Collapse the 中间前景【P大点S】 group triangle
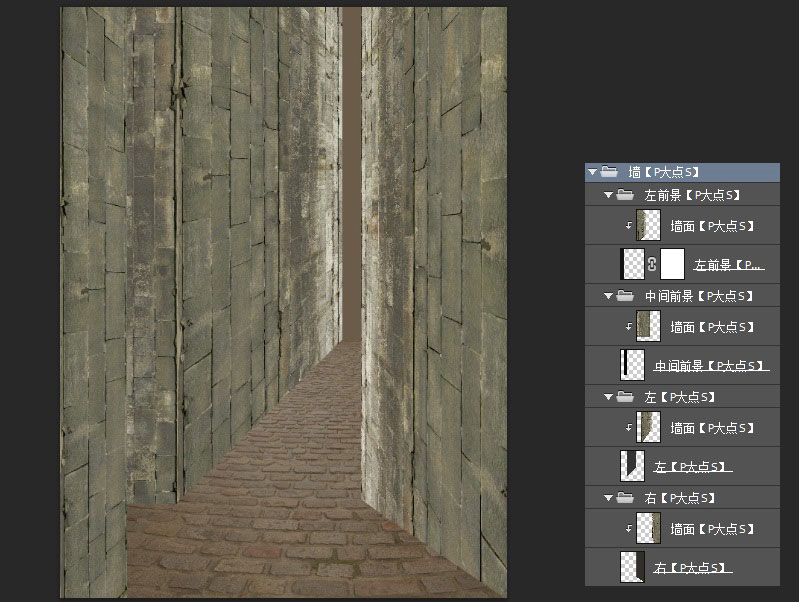Image resolution: width=799 pixels, height=602 pixels. 608,296
